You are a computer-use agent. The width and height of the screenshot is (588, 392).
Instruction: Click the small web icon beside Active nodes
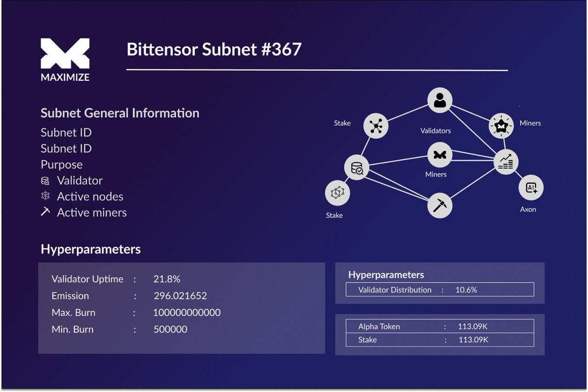pos(45,196)
